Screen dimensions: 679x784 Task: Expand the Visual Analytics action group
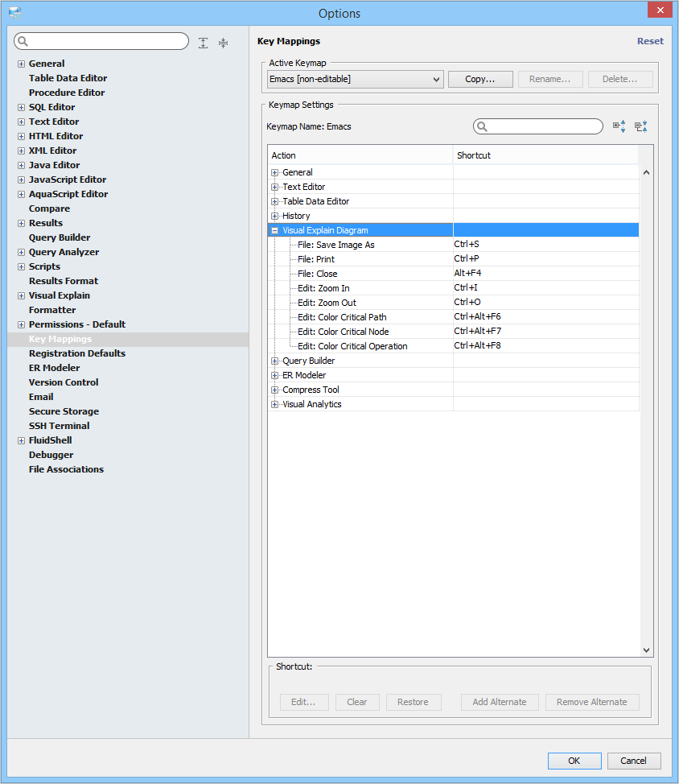coord(274,405)
